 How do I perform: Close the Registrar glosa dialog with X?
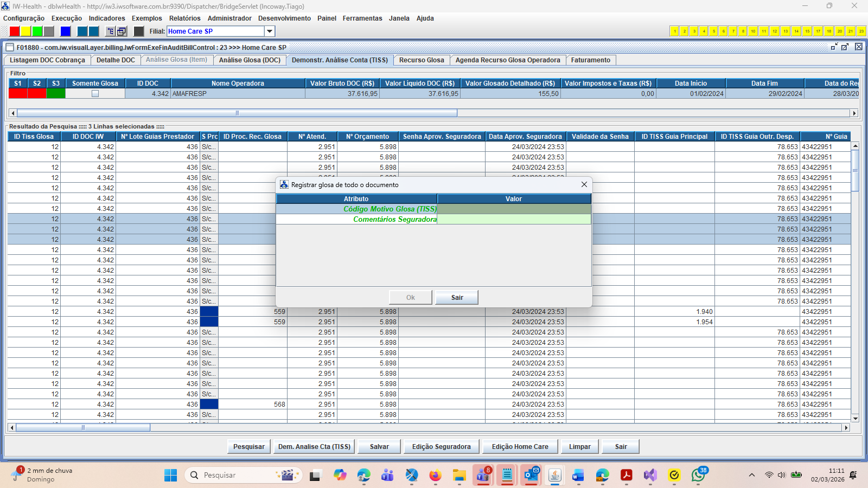pyautogui.click(x=584, y=184)
